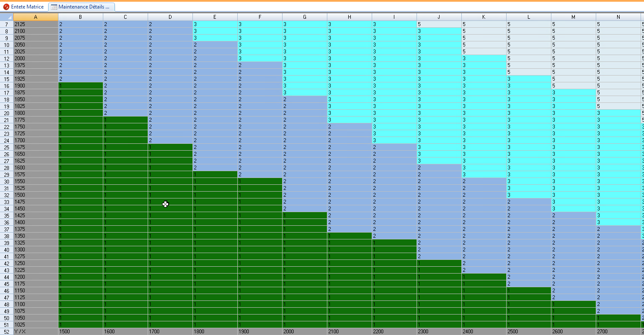Click the 1500 cell in row 52
The height and width of the screenshot is (335, 644).
[81, 332]
